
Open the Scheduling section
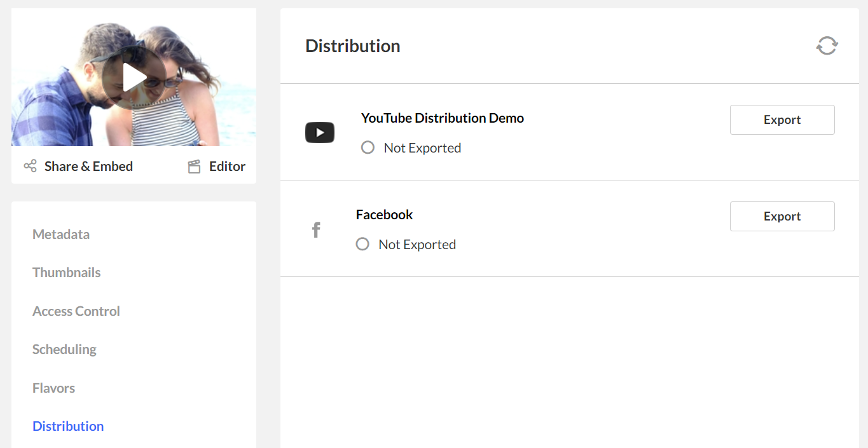[x=64, y=349]
